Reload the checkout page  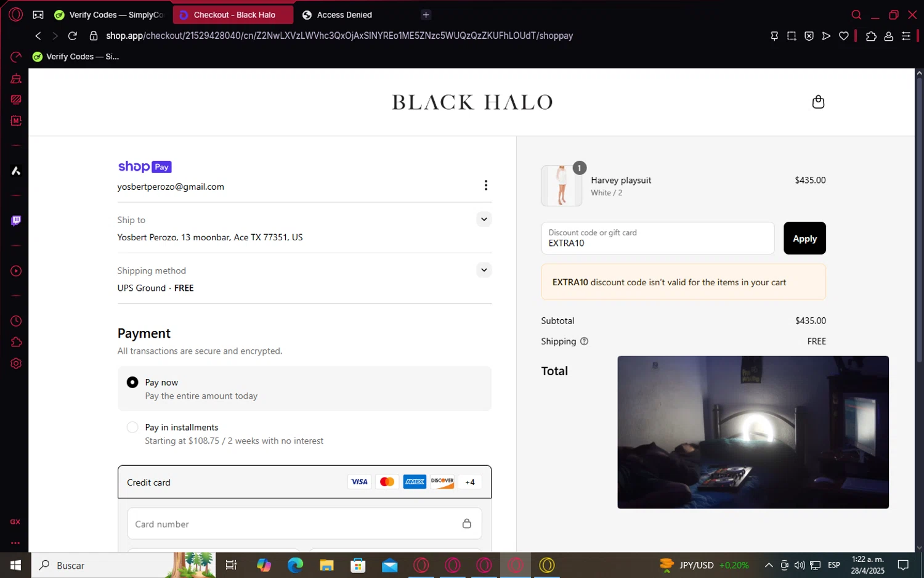pos(73,36)
